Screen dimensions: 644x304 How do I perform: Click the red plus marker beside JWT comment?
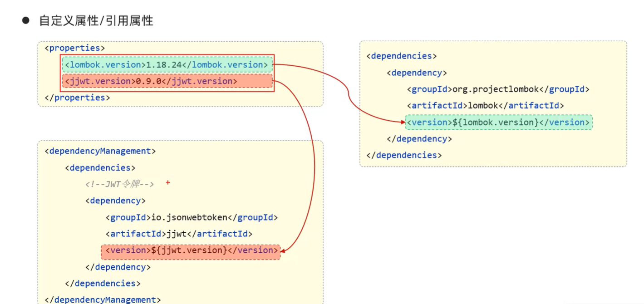coord(168,182)
